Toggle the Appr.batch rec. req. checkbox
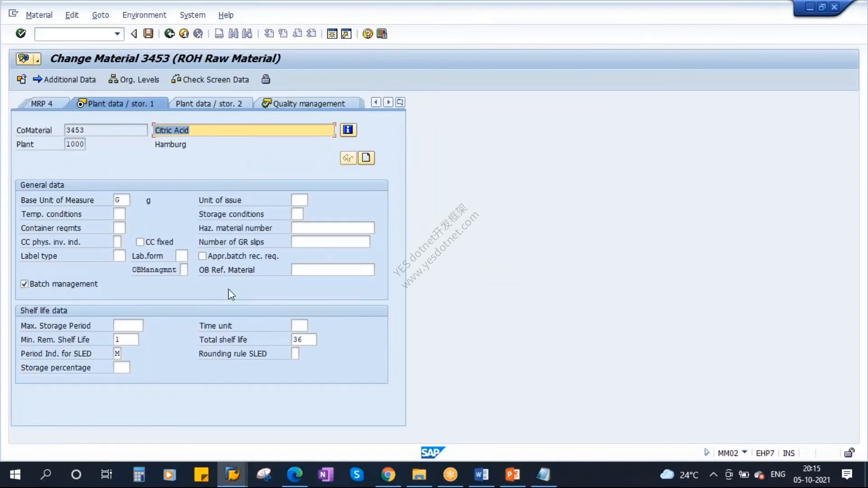 tap(203, 256)
